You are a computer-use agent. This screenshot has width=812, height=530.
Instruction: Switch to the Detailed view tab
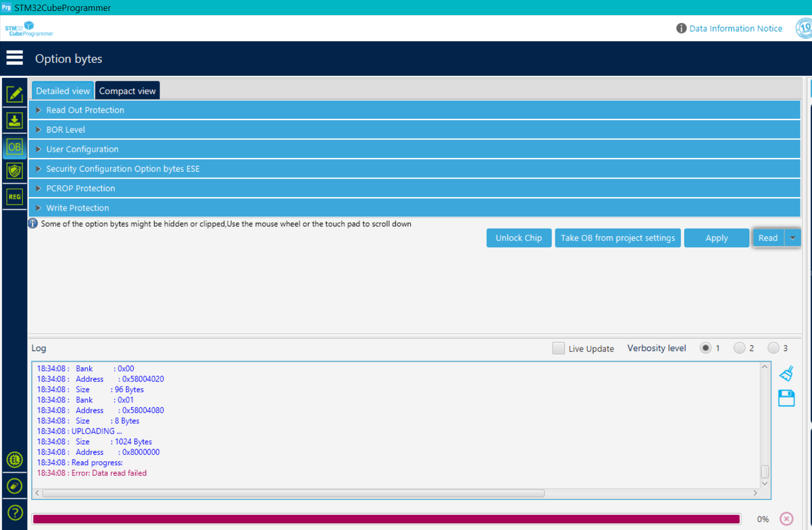coord(63,91)
